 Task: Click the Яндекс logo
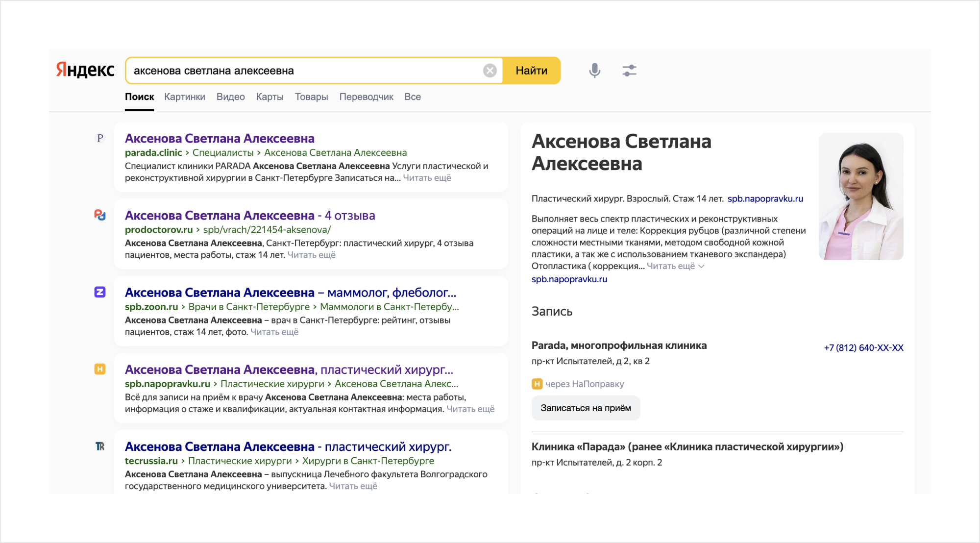[85, 70]
